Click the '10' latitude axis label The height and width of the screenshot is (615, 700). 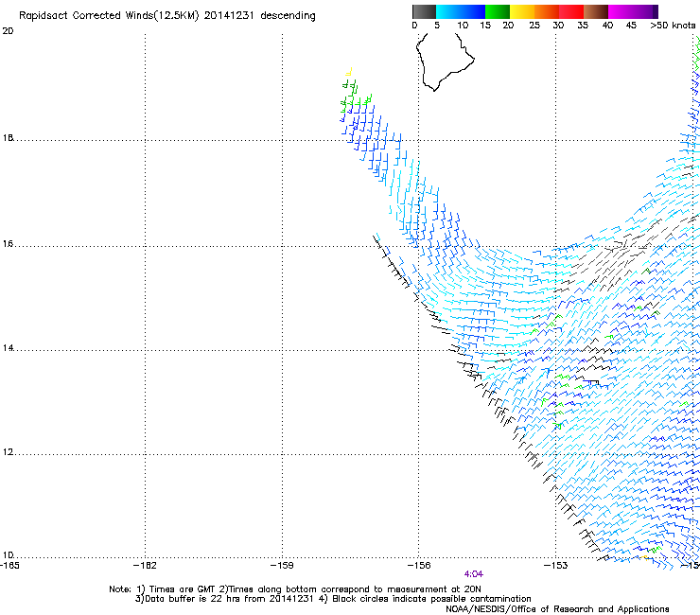(8, 555)
